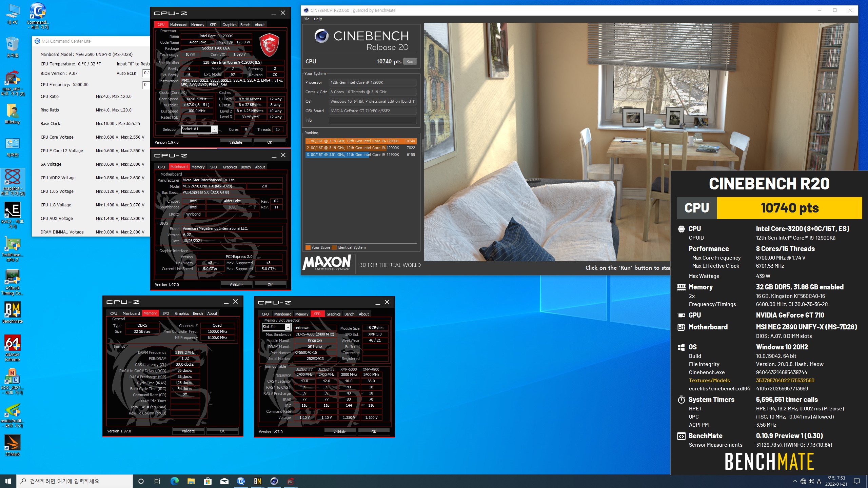Switch to Cinebench via its taskbar icon
Image resolution: width=868 pixels, height=488 pixels.
pos(274,481)
